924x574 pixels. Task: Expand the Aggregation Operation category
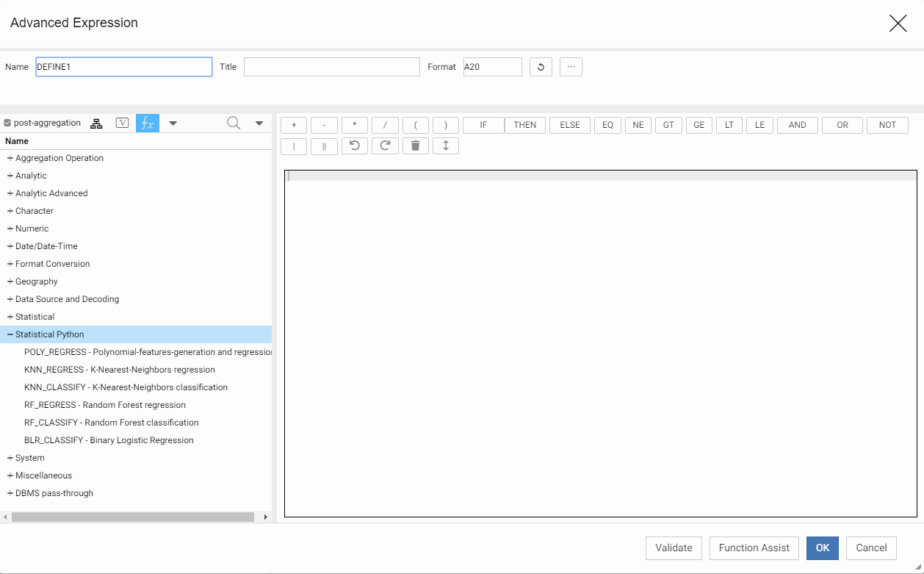tap(10, 158)
